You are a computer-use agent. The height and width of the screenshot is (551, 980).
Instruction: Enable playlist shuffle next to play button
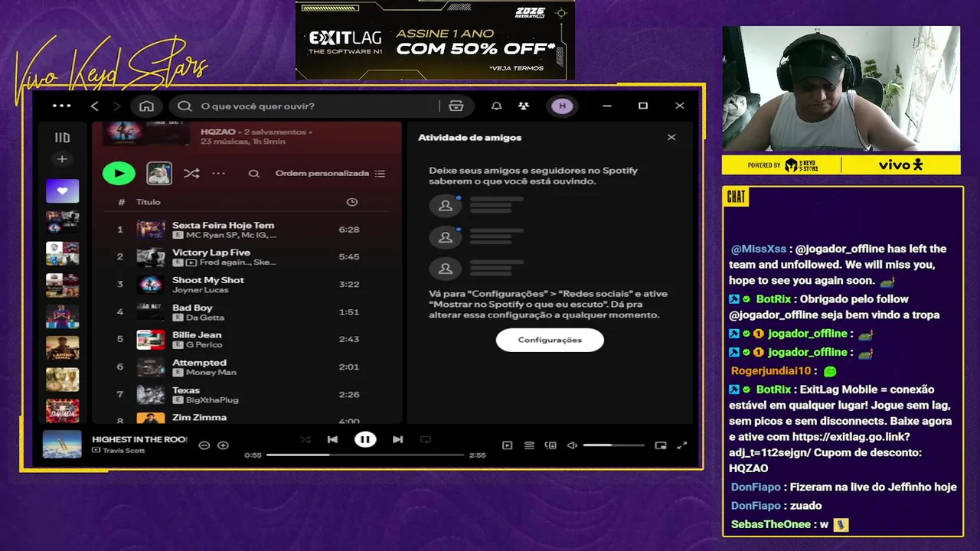point(191,174)
